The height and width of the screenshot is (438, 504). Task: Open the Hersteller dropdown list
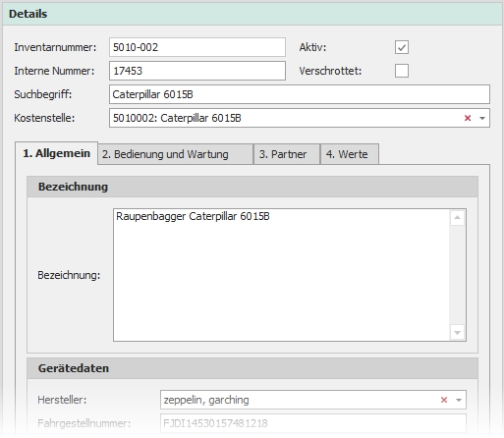(459, 400)
